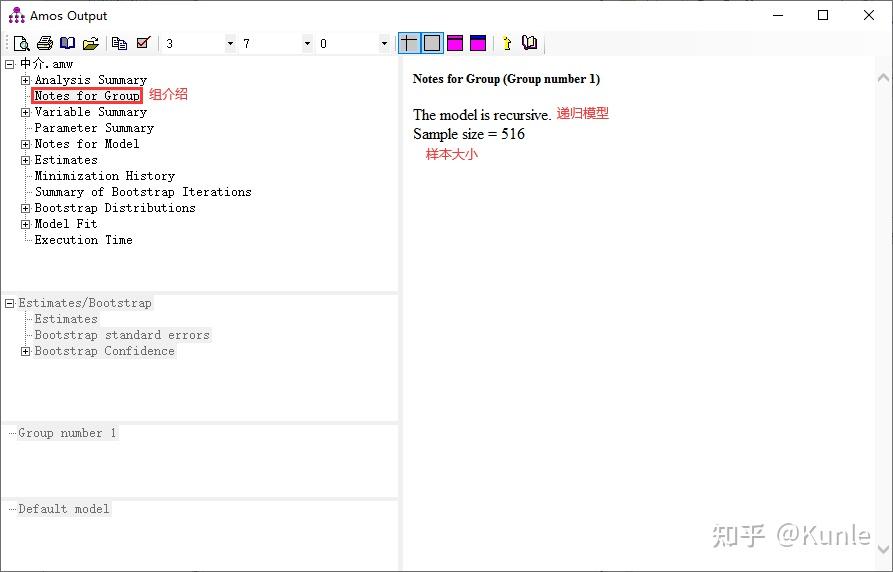Select Bootstrap Confidence item
The image size is (893, 572).
tap(104, 351)
